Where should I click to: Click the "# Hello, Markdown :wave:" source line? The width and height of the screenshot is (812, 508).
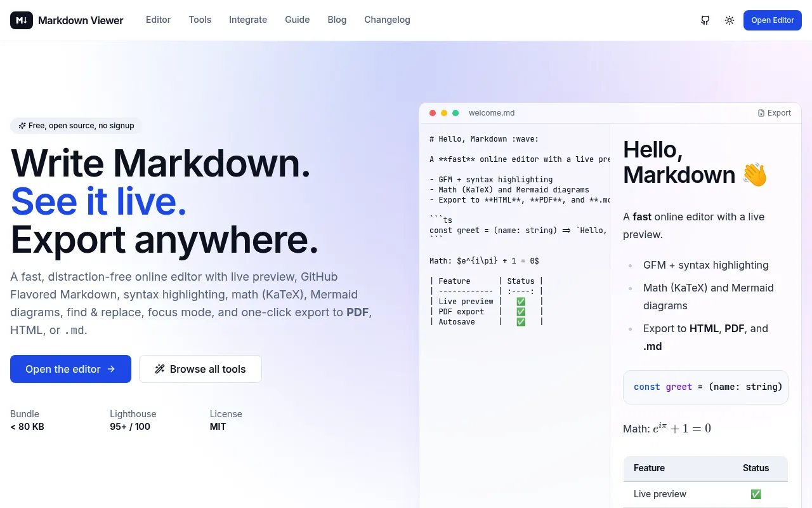coord(484,139)
